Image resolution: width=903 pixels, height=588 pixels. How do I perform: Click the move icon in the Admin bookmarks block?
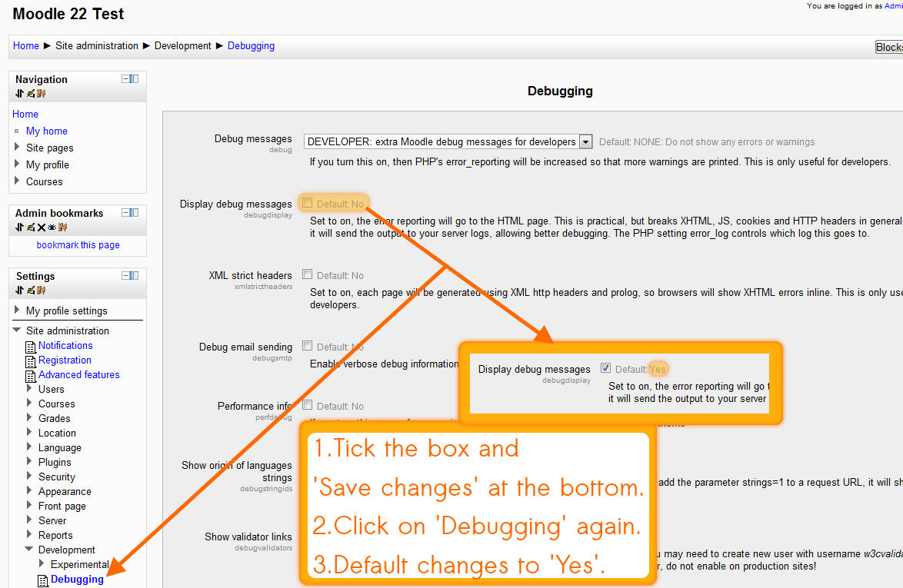coord(19,228)
